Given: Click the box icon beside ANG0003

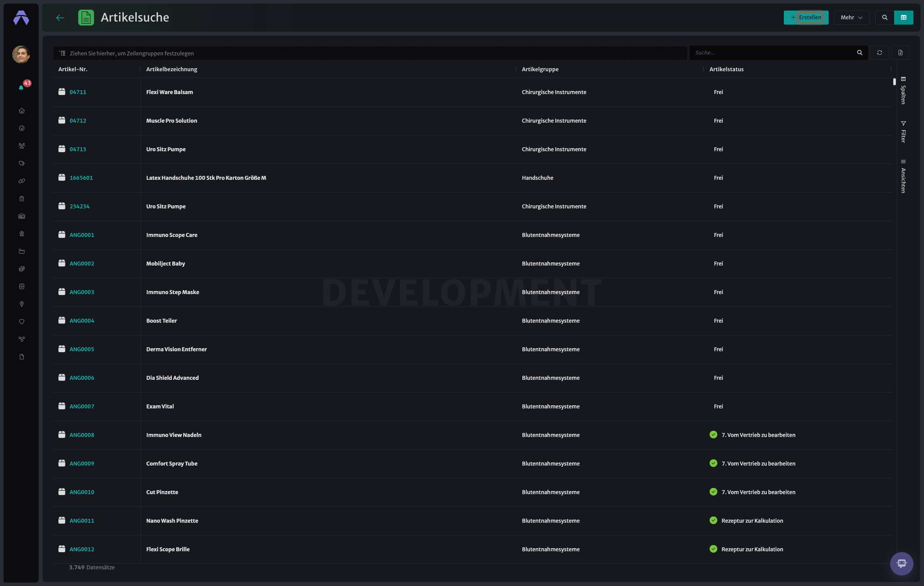Looking at the screenshot, I should coord(62,291).
